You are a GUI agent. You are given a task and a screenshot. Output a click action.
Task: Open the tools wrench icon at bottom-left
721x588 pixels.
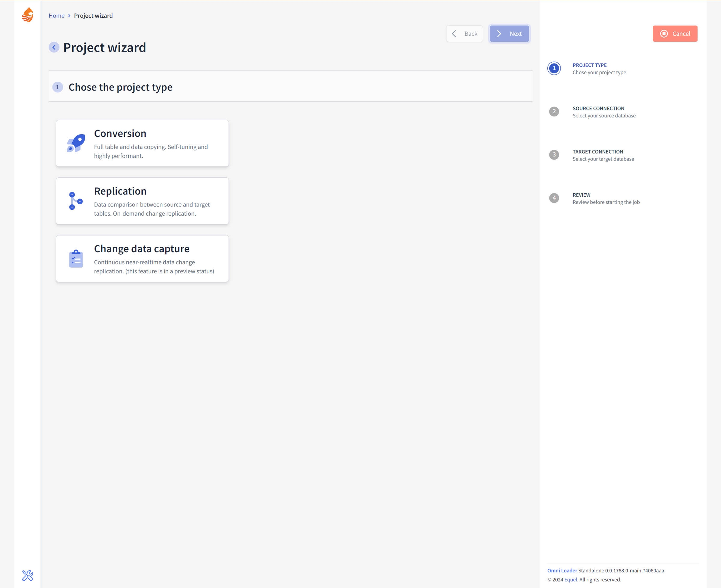28,575
